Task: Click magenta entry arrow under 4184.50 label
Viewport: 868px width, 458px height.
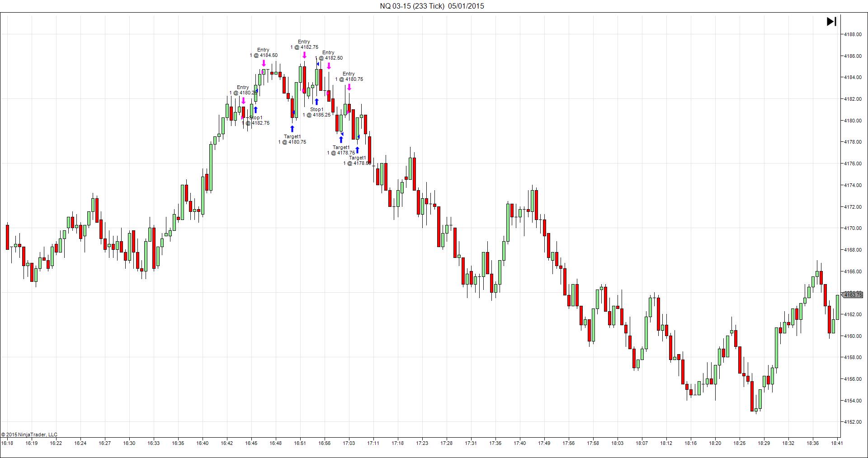Action: pos(264,64)
